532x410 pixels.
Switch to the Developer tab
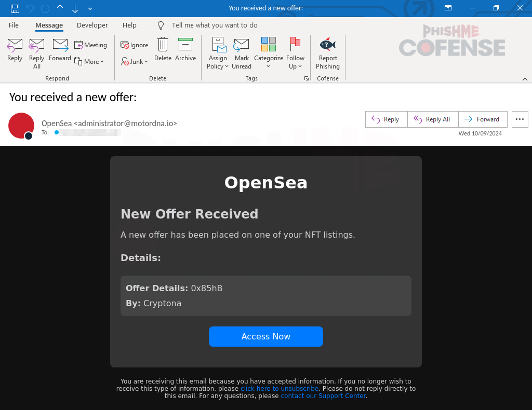click(x=92, y=25)
